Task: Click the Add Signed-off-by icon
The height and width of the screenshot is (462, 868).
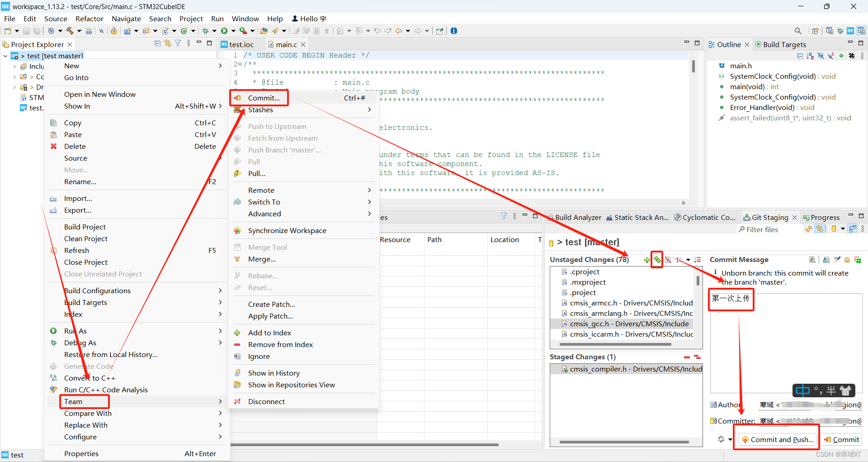Action: 837,260
